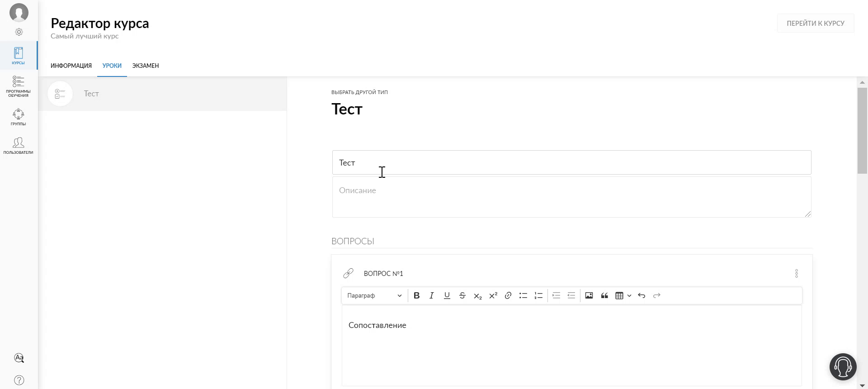Open support chat headset icon
The height and width of the screenshot is (389, 868).
tap(843, 367)
